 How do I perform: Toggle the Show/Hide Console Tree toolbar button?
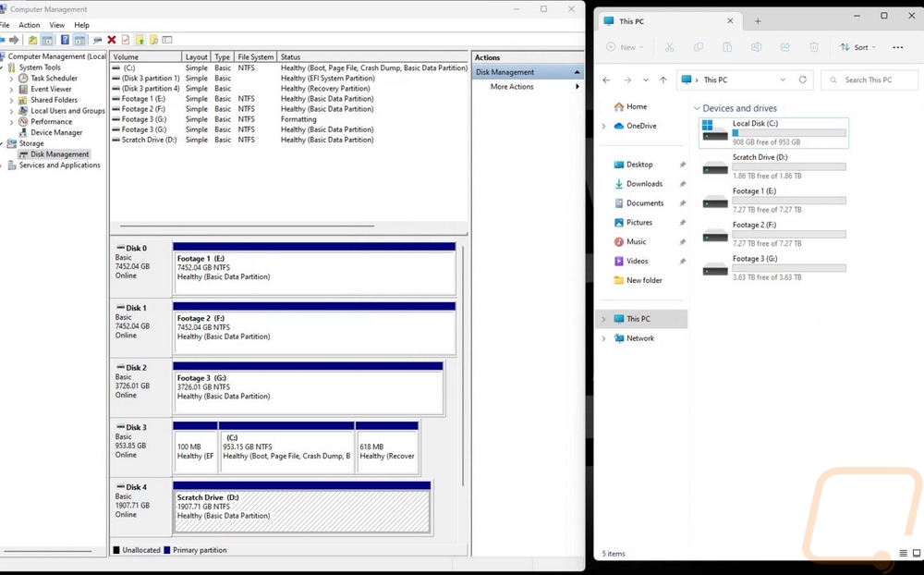point(47,40)
